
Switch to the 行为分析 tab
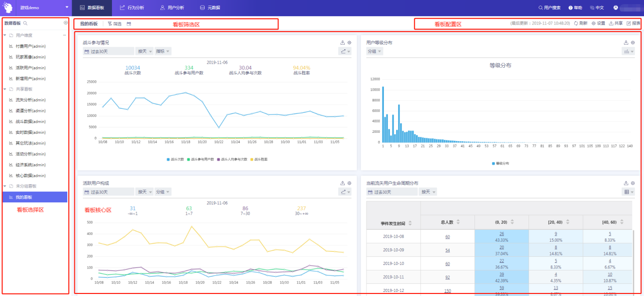pyautogui.click(x=132, y=8)
